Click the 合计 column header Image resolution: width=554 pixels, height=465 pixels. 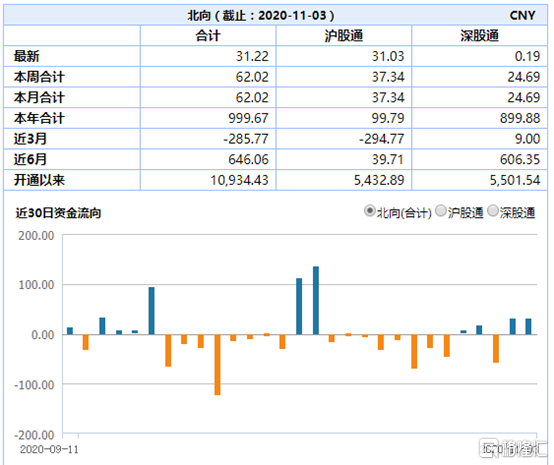[208, 36]
